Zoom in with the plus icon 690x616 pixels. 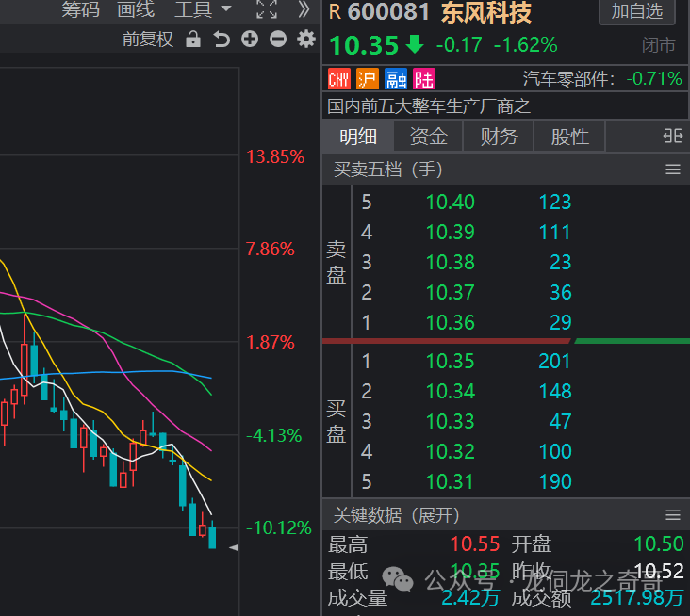tap(250, 40)
